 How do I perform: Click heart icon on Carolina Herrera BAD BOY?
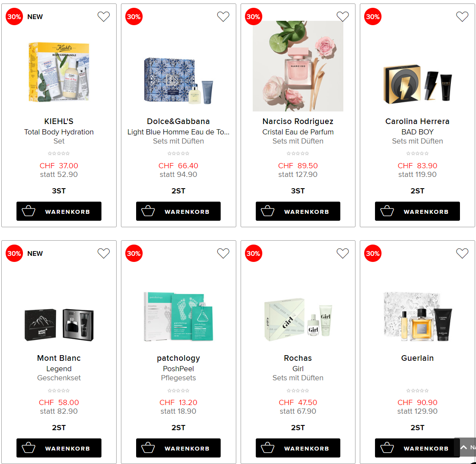[462, 16]
